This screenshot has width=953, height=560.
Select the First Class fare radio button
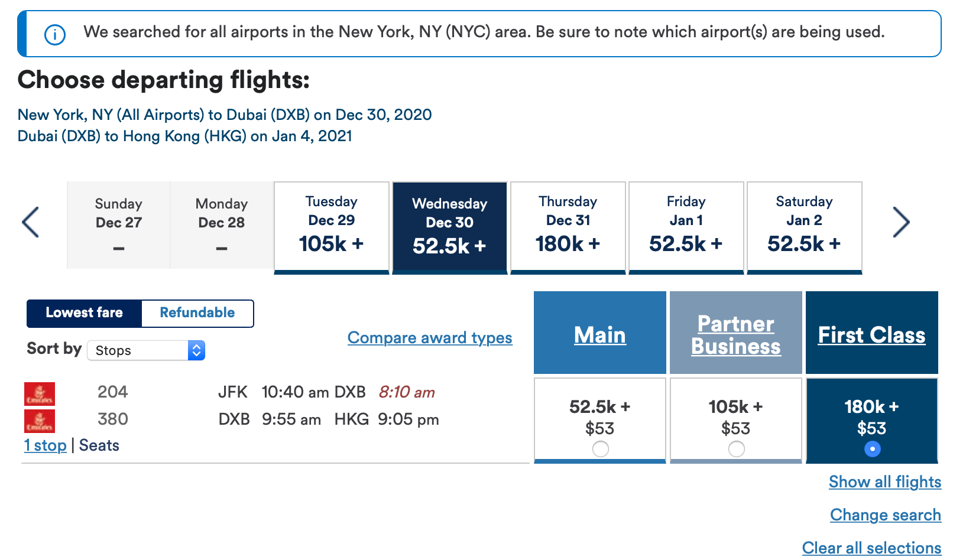click(872, 449)
